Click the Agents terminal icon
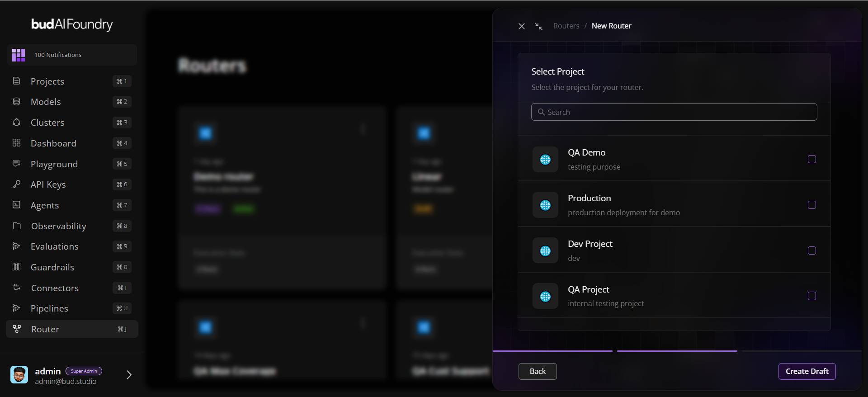868x397 pixels. 17,205
